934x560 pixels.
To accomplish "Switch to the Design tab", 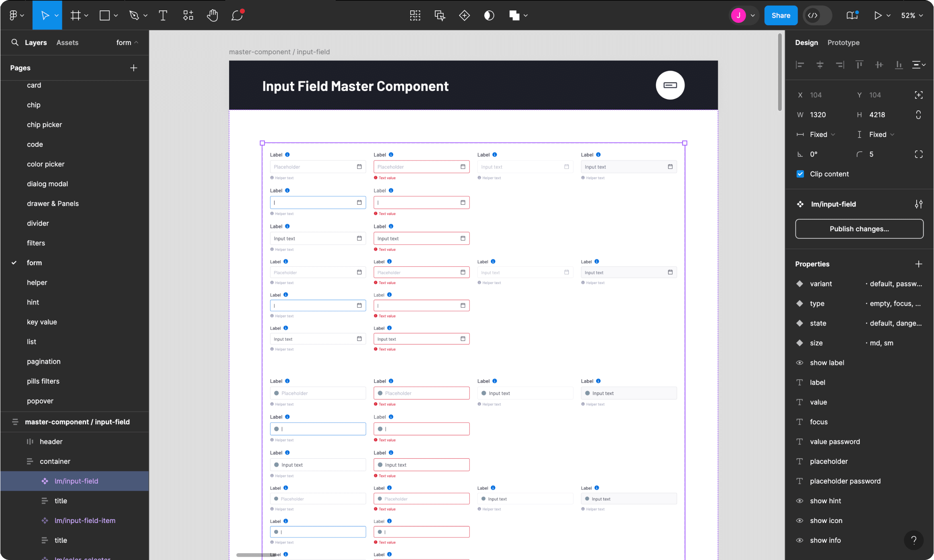I will coord(806,42).
